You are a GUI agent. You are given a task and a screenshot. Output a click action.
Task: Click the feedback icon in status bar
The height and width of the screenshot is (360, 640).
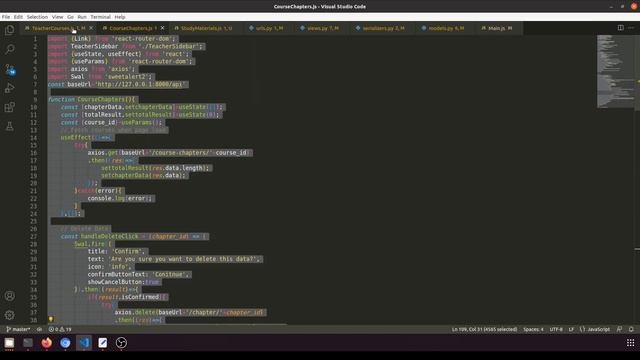coord(619,329)
